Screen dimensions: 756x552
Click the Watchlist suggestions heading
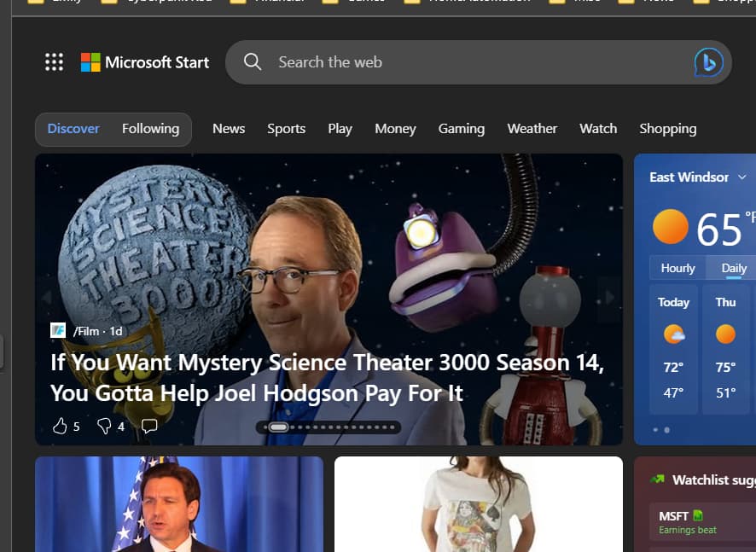pos(713,479)
